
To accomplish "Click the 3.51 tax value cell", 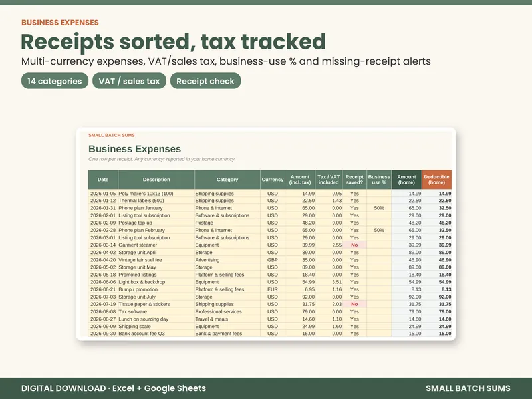I will pyautogui.click(x=329, y=282).
